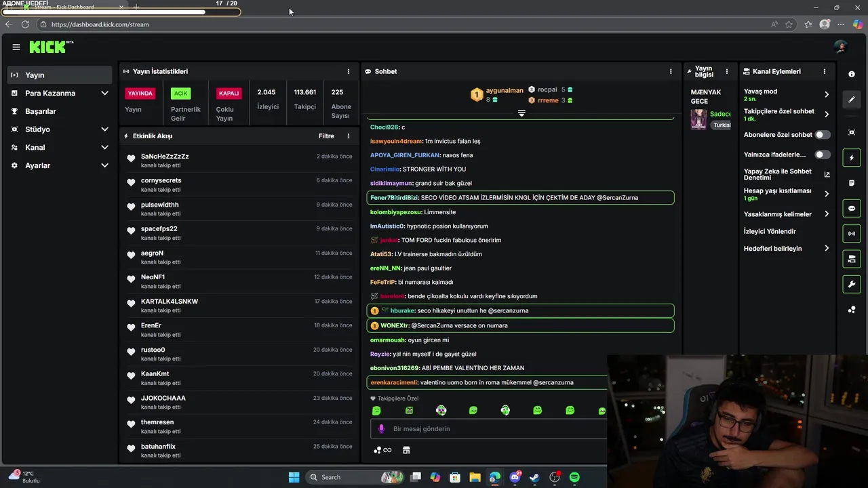Click the Kick logo
This screenshot has height=488, width=868.
(x=51, y=47)
